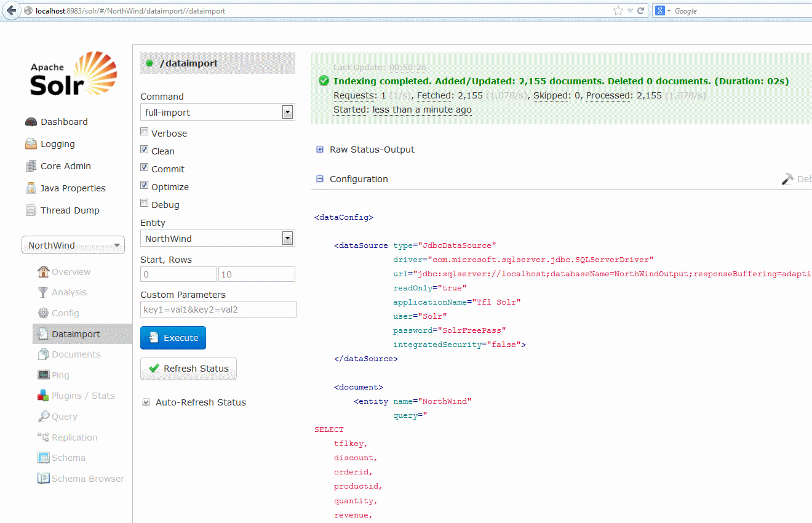Viewport: 812px width, 523px height.
Task: Click the Google search engine icon
Action: coord(660,10)
